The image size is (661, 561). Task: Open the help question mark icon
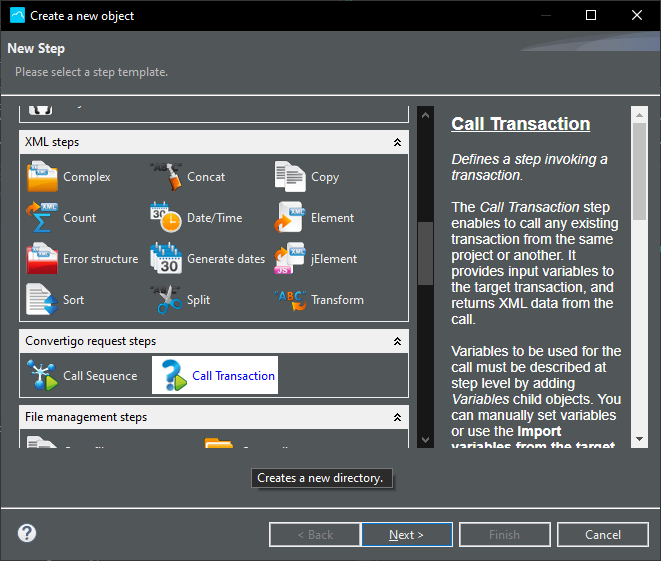pos(27,533)
